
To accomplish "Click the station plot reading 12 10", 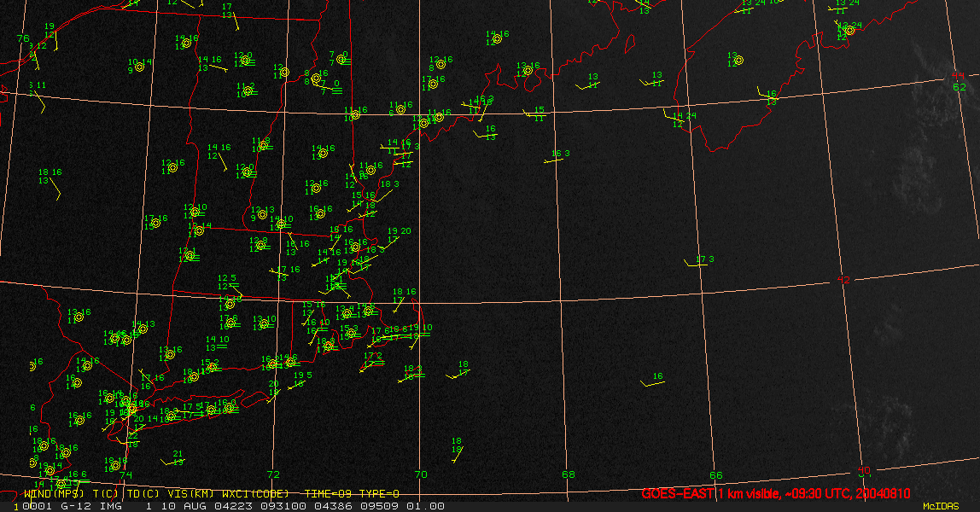I will (x=195, y=212).
